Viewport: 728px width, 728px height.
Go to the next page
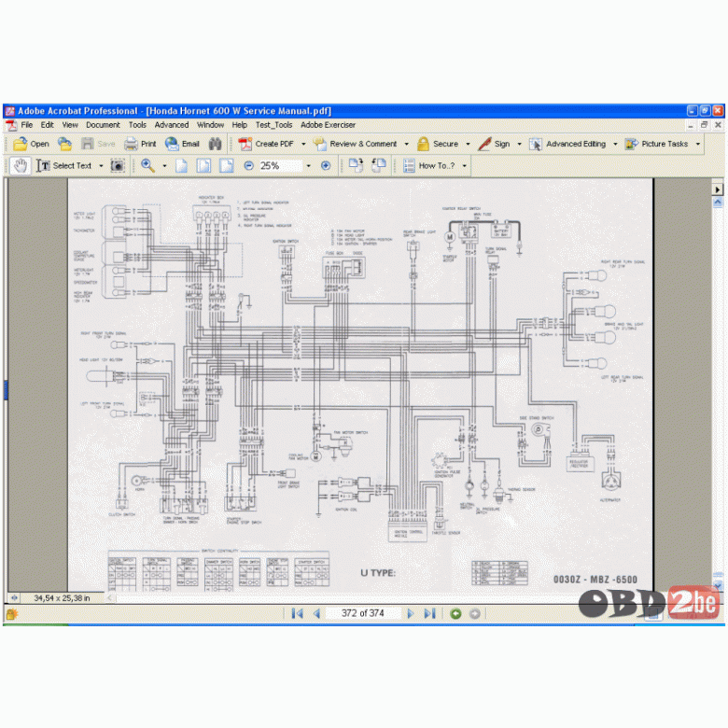[411, 613]
